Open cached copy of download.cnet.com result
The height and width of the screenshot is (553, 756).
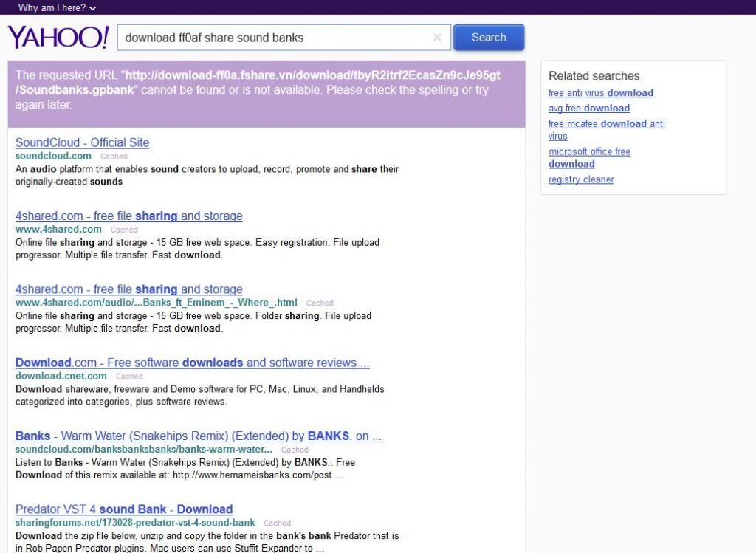129,376
